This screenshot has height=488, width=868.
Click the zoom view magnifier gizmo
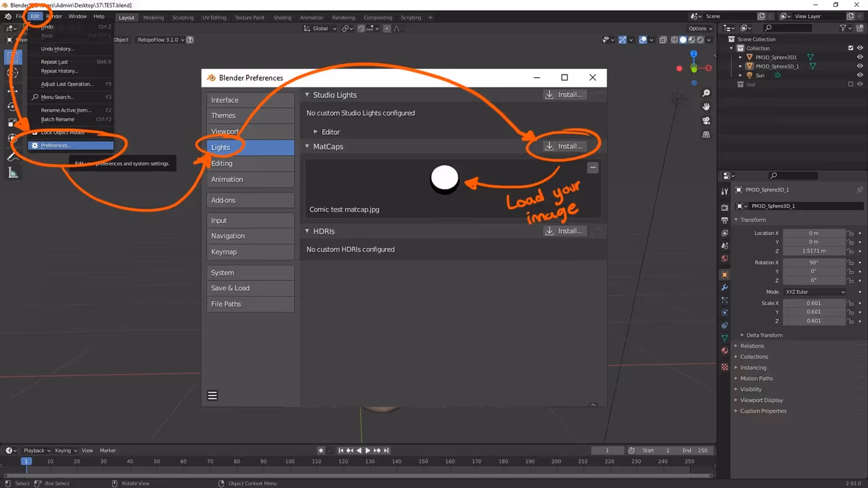(706, 94)
